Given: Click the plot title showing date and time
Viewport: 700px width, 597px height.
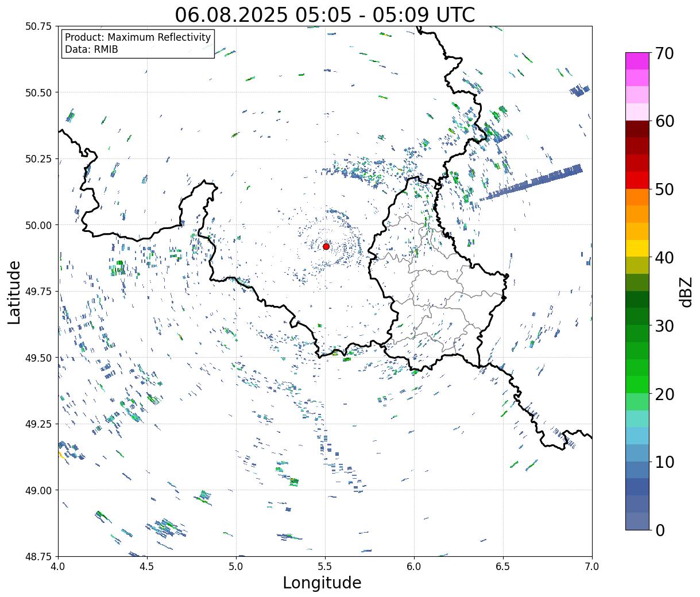Looking at the screenshot, I should point(325,15).
